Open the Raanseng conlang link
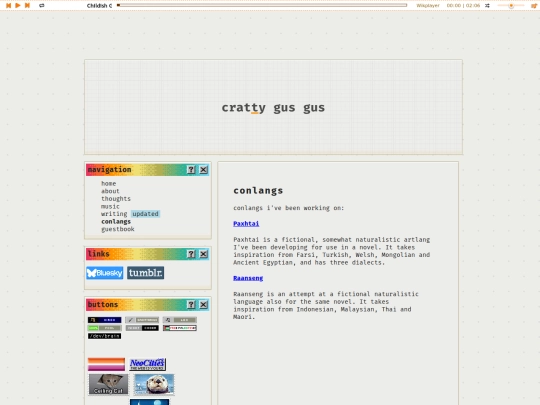 point(248,278)
